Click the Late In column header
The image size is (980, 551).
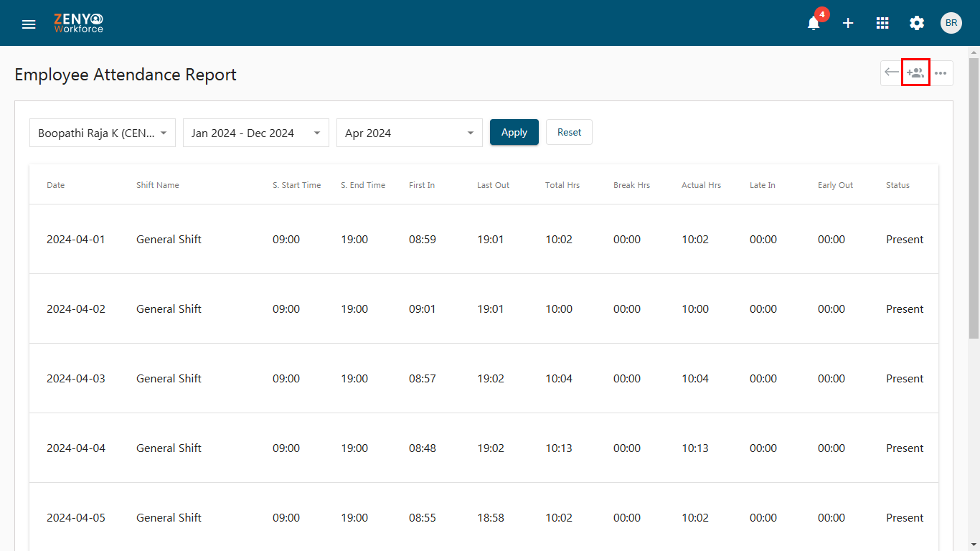pos(763,185)
